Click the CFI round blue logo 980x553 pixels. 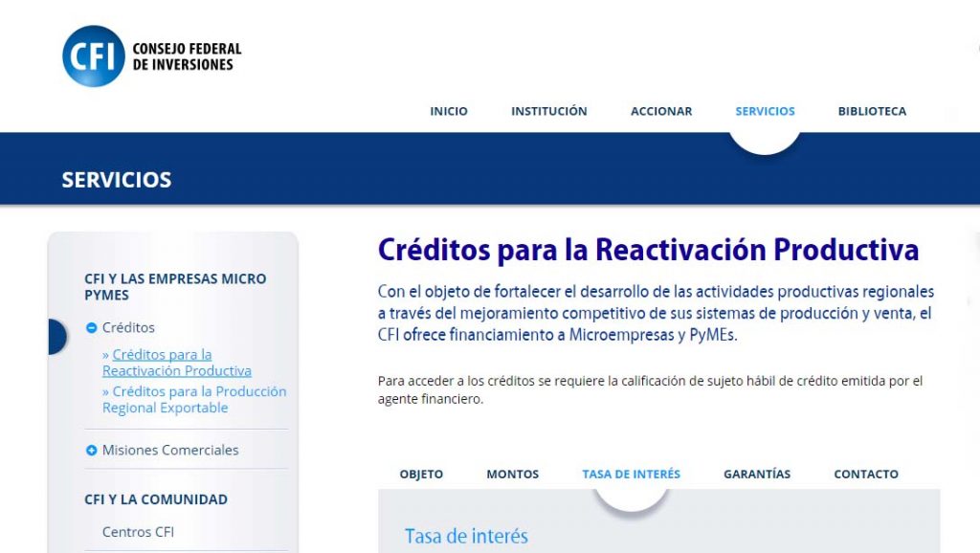click(94, 56)
